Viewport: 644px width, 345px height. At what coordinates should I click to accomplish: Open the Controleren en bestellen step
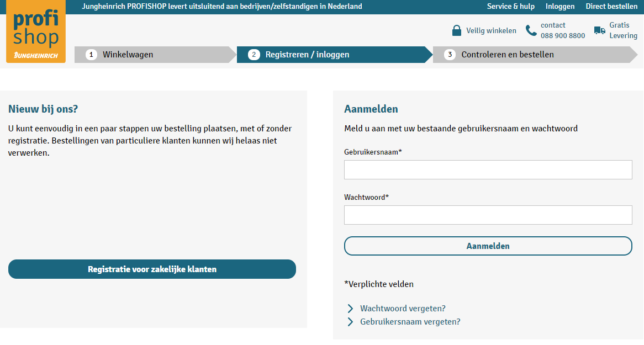click(x=507, y=55)
